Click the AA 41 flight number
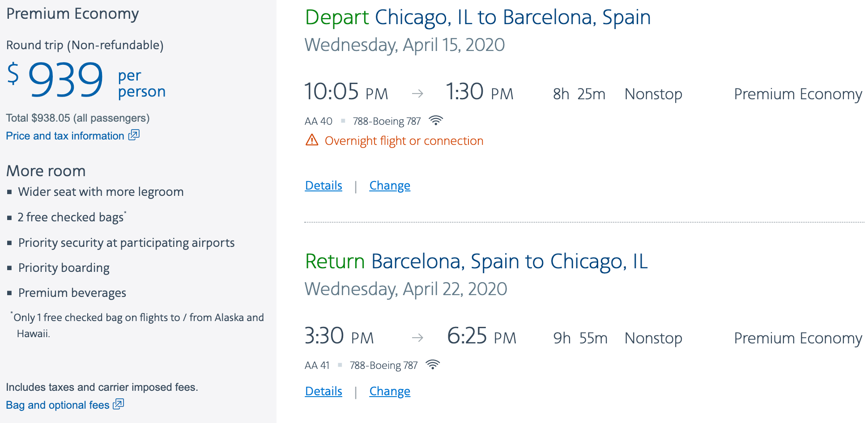This screenshot has width=868, height=423. point(317,365)
